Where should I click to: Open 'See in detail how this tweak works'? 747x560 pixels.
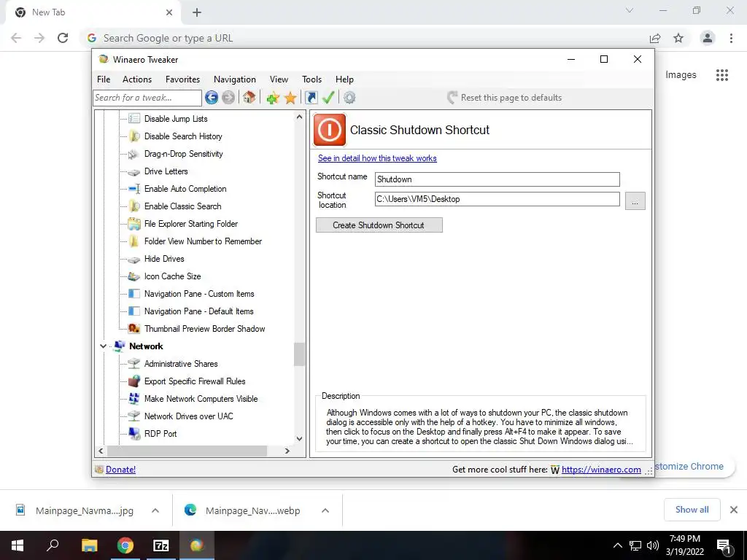point(377,158)
